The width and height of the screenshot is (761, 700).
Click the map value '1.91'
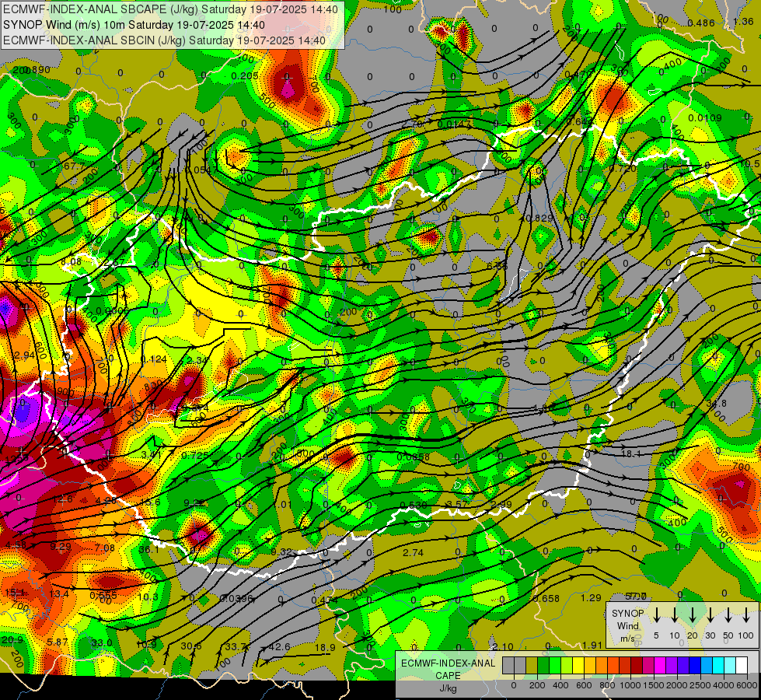click(592, 645)
